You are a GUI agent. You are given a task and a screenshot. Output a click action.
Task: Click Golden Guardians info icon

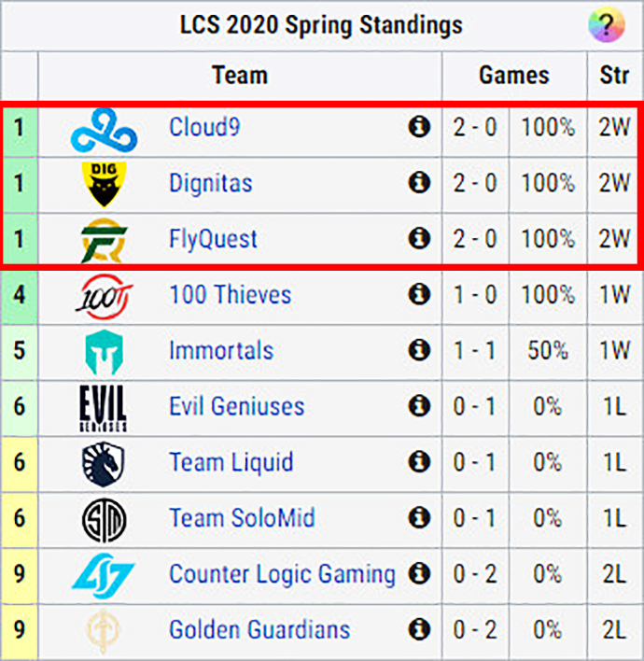click(x=419, y=629)
